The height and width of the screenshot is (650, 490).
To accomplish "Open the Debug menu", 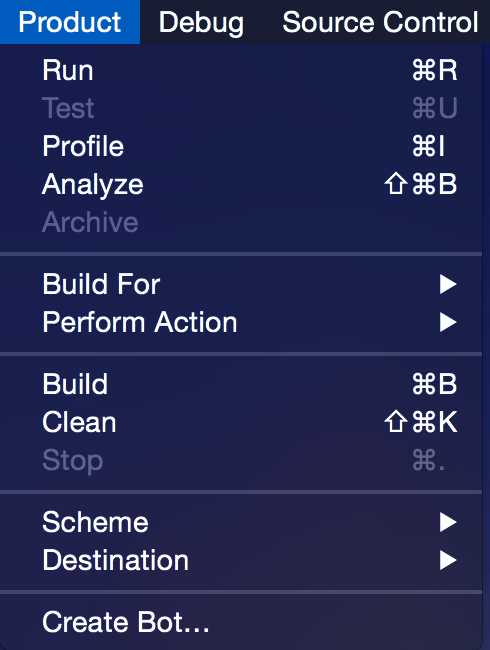I will click(x=201, y=22).
